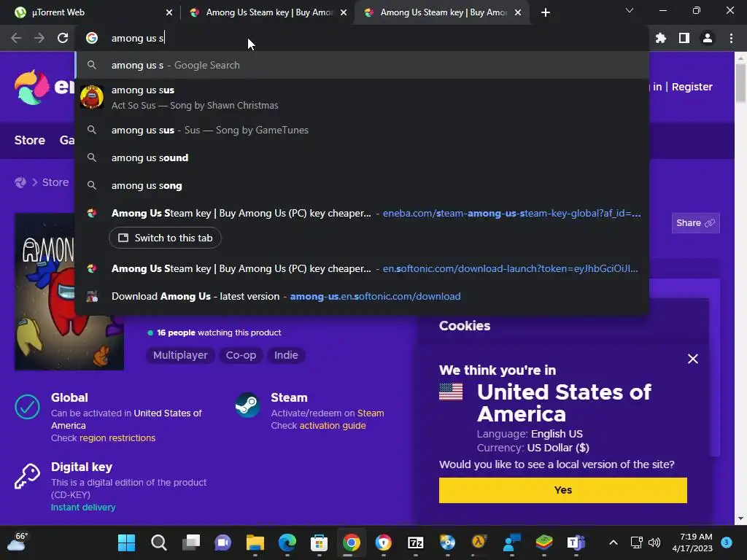
Task: Open the weather widget showing 66°
Action: click(18, 542)
